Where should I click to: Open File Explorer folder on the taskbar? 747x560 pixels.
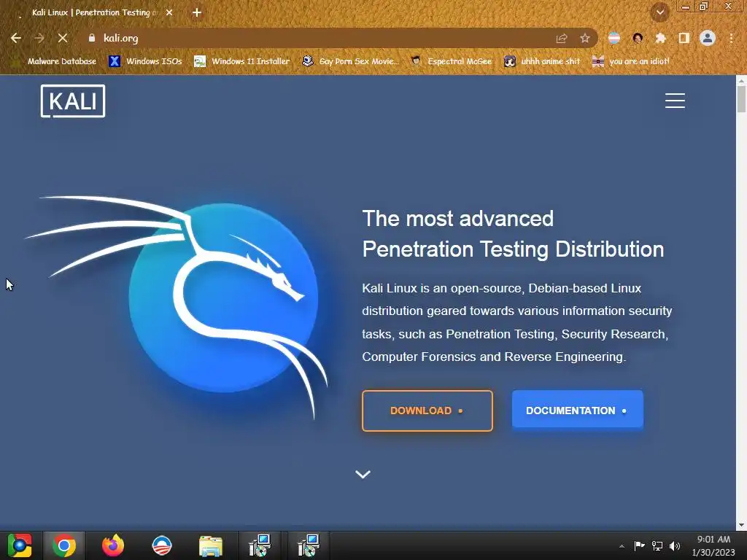pyautogui.click(x=211, y=546)
